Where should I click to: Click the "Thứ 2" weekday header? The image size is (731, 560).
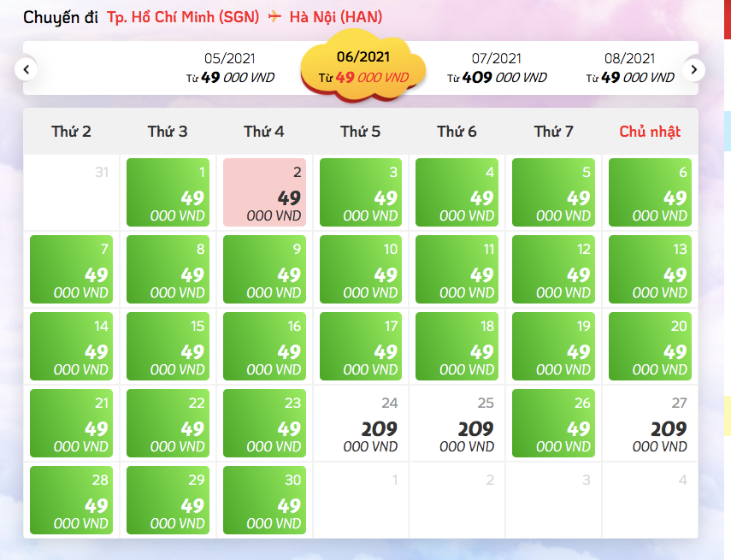[71, 132]
